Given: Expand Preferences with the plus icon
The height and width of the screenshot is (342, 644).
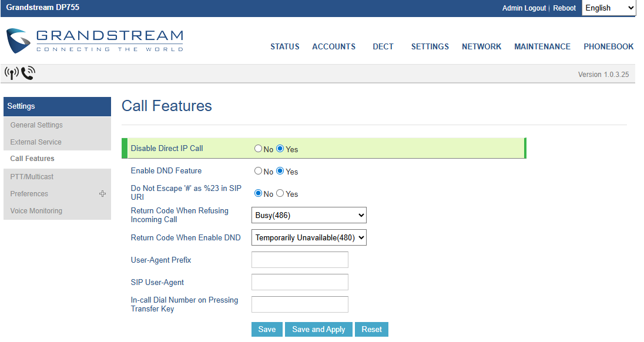Looking at the screenshot, I should point(102,194).
